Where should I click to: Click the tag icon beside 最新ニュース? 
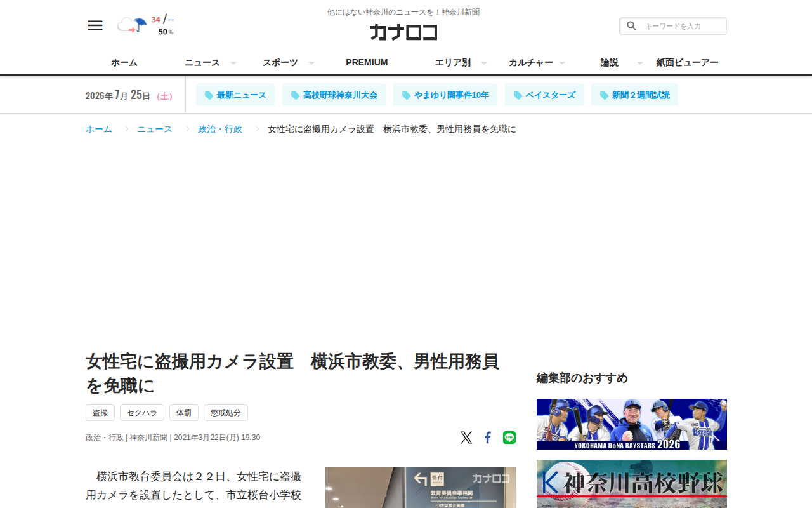(x=209, y=95)
